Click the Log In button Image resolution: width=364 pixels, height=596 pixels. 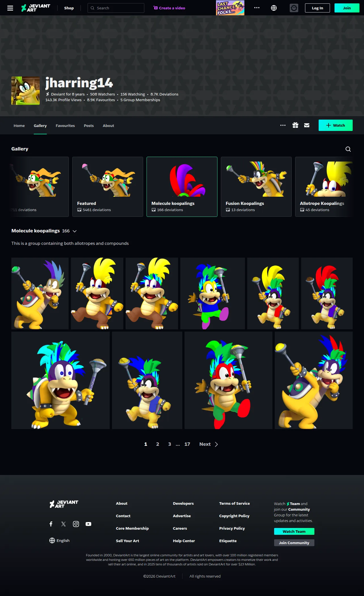point(318,8)
